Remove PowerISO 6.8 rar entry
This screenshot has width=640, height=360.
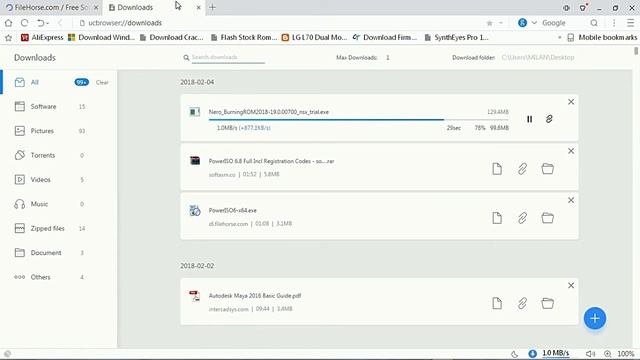[571, 151]
